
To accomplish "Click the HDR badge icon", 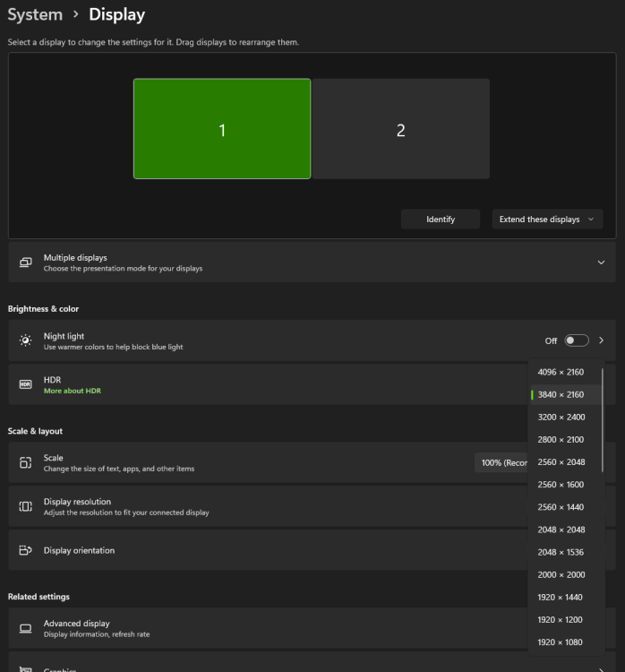I will pos(26,384).
